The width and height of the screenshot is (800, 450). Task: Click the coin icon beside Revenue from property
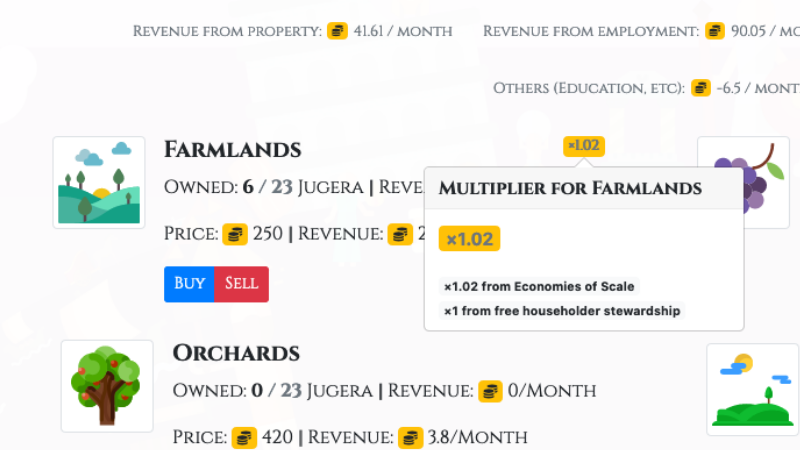[338, 31]
